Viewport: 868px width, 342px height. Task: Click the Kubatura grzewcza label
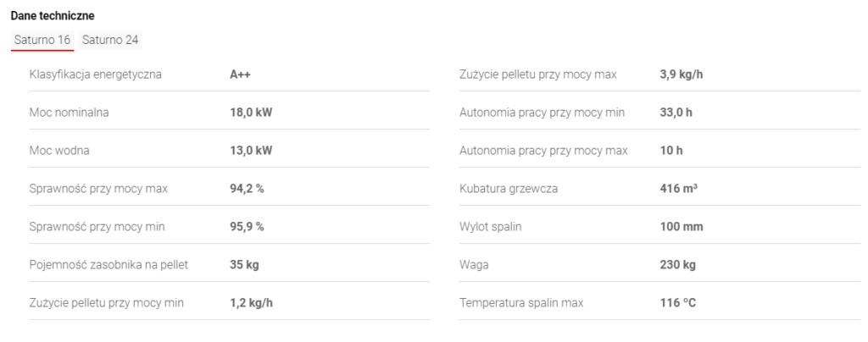click(x=509, y=189)
